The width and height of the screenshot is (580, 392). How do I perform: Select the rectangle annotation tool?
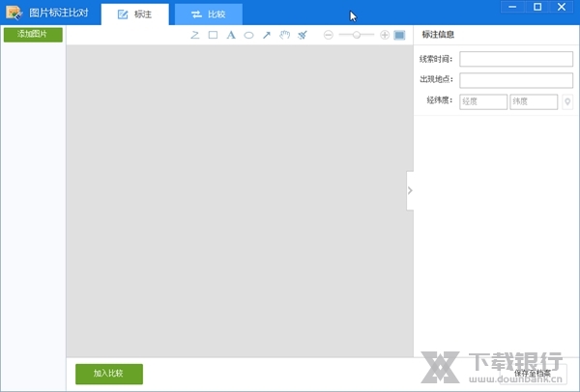coord(213,35)
